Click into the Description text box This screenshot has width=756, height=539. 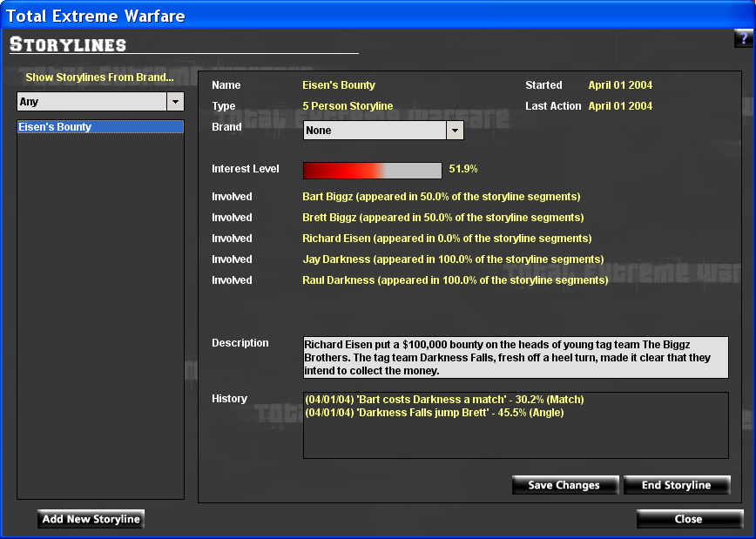(x=516, y=357)
